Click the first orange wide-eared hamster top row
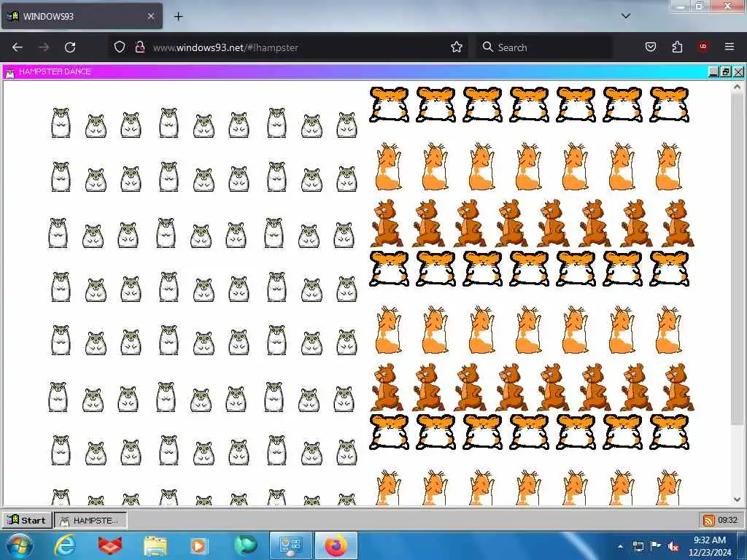Image resolution: width=747 pixels, height=560 pixels. click(389, 104)
